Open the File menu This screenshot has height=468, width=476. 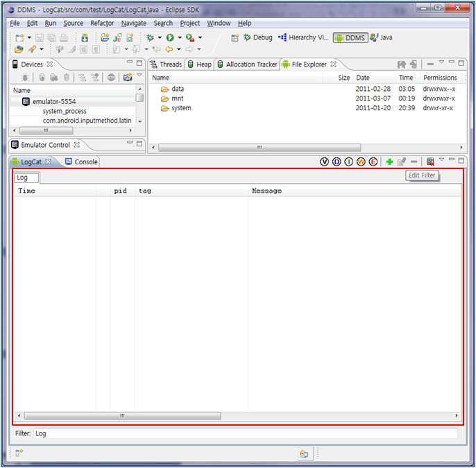15,23
